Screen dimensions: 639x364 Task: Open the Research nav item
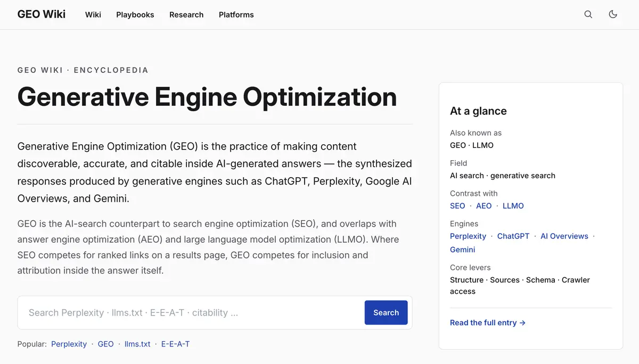pyautogui.click(x=186, y=15)
